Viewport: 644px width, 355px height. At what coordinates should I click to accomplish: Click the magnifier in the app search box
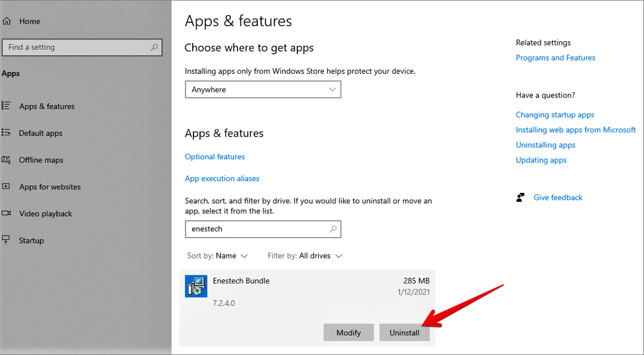(x=333, y=229)
